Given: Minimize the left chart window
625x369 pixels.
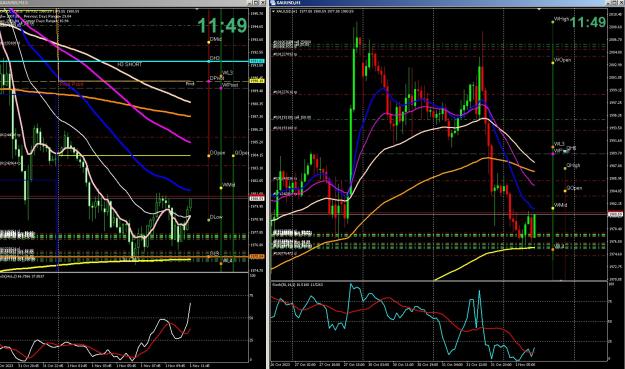Looking at the screenshot, I should 249,2.
